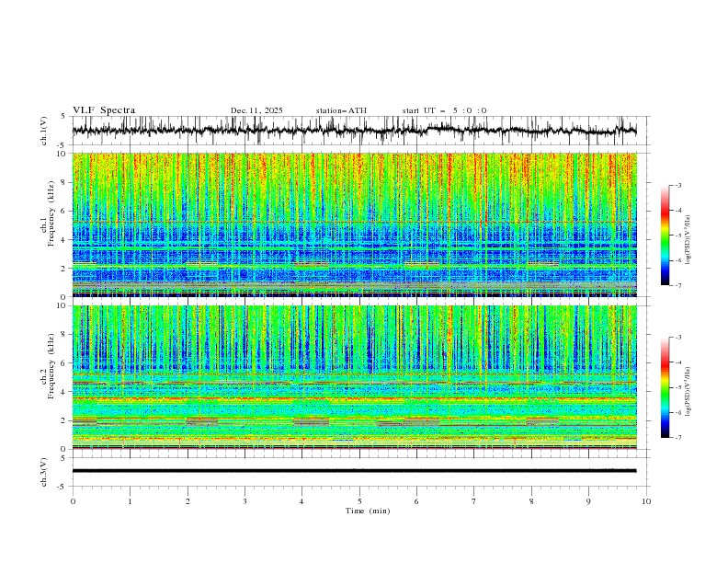Click the ch.3 flat voltage trace
The width and height of the screenshot is (728, 563).
click(355, 471)
